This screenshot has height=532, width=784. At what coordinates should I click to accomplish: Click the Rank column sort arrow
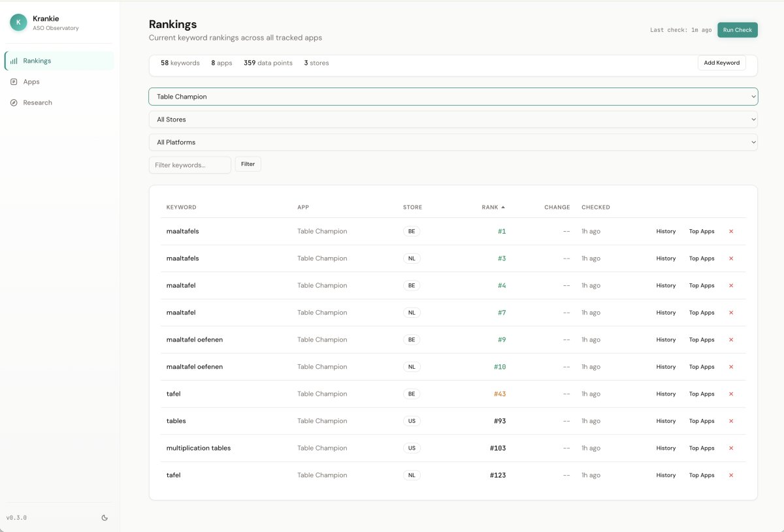tap(503, 208)
